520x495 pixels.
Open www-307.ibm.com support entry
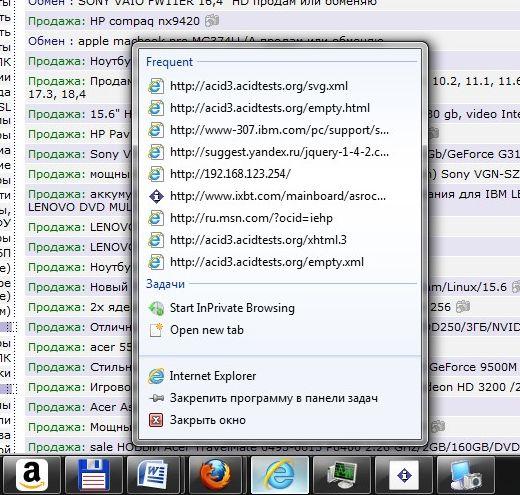coord(280,130)
